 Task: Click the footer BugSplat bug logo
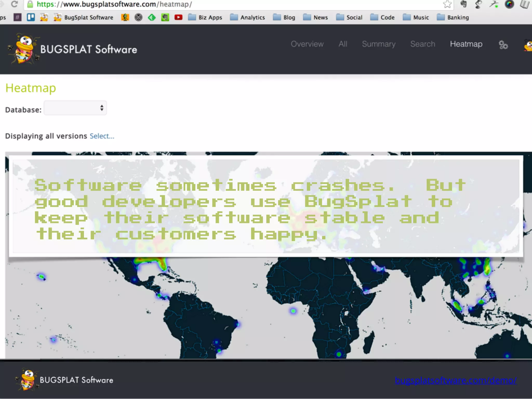[x=27, y=380]
